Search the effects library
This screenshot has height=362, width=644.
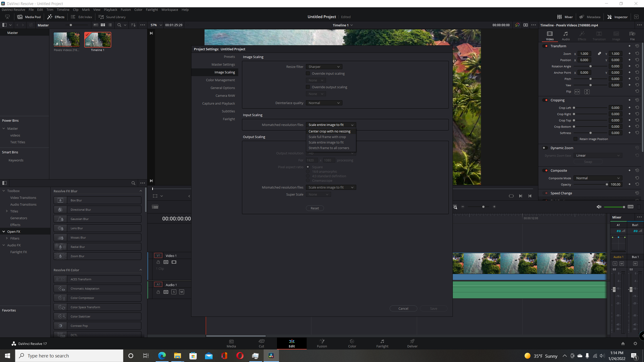(x=133, y=183)
